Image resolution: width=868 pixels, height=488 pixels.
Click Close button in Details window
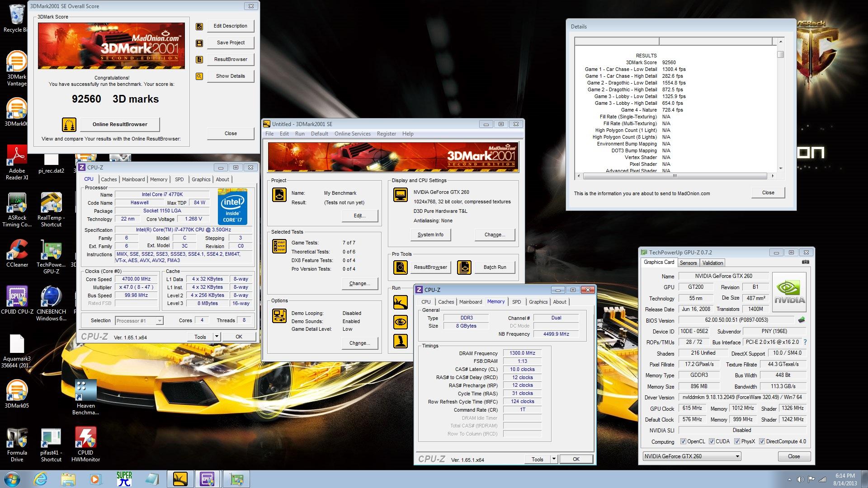click(x=768, y=192)
